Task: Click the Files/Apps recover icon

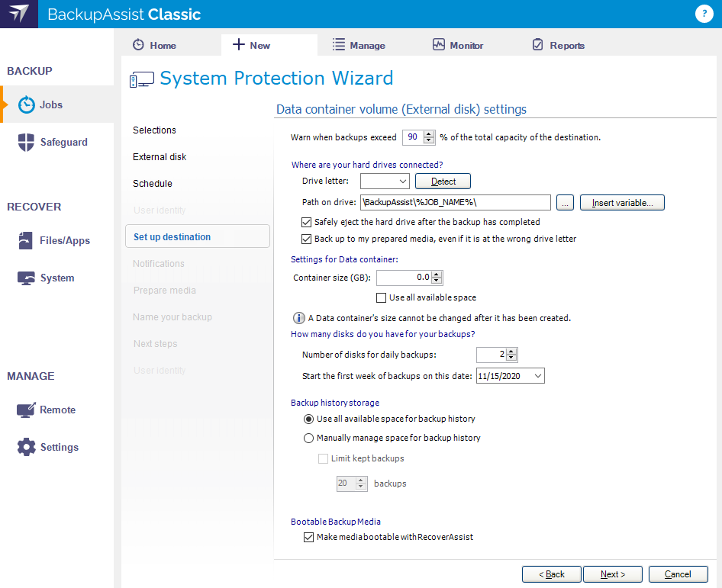Action: point(26,240)
